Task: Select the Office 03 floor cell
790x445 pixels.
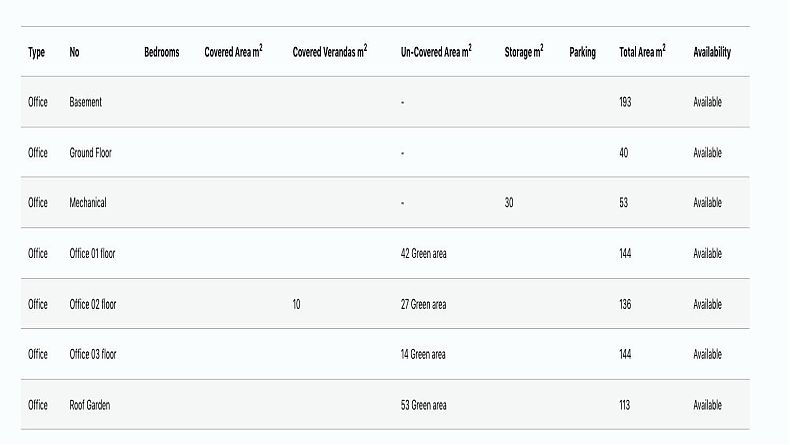Action: click(x=92, y=354)
